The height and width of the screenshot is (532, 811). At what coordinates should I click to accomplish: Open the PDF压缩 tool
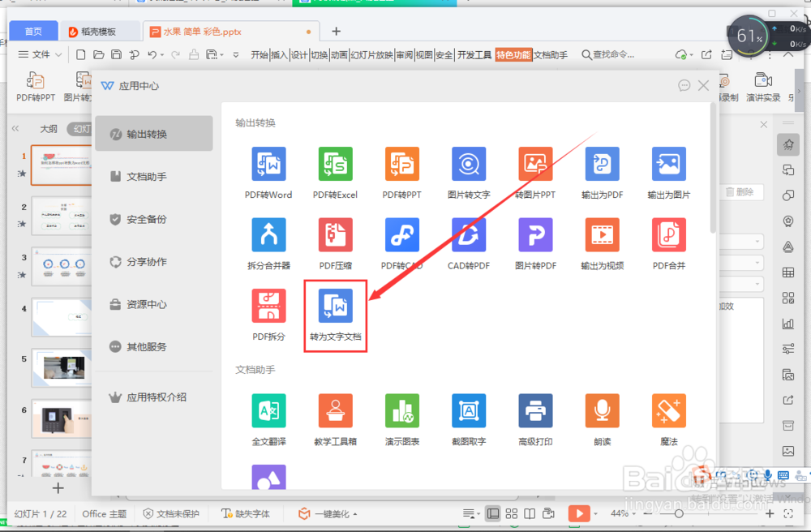[335, 243]
